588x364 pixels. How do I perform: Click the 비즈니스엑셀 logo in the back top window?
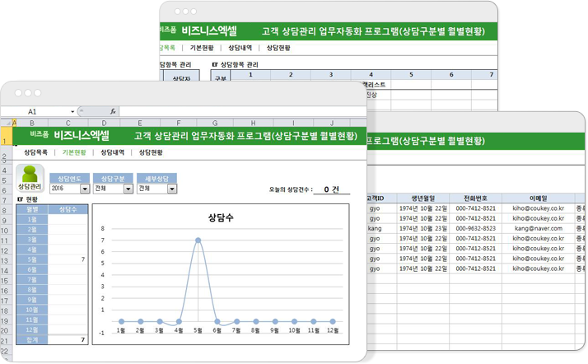(209, 30)
